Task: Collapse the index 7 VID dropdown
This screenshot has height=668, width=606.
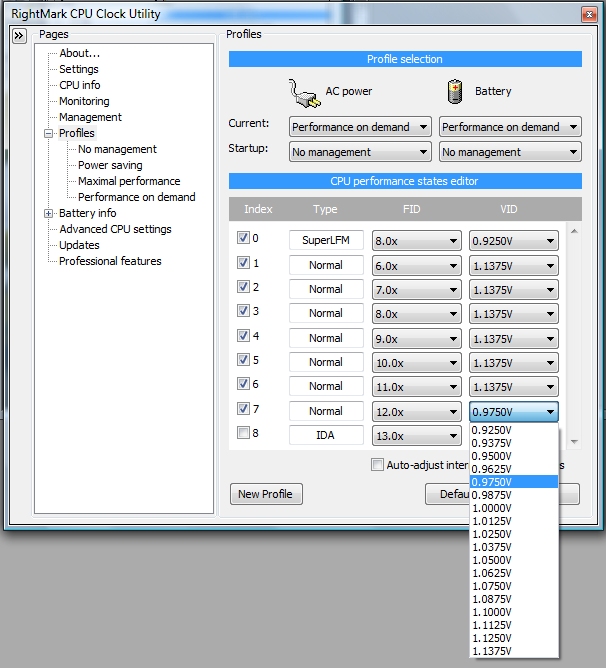Action: 514,412
